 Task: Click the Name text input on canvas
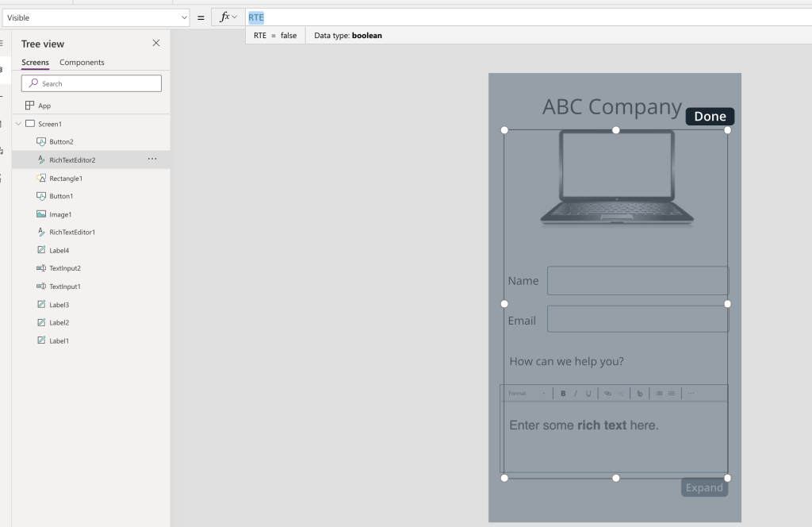click(x=637, y=281)
